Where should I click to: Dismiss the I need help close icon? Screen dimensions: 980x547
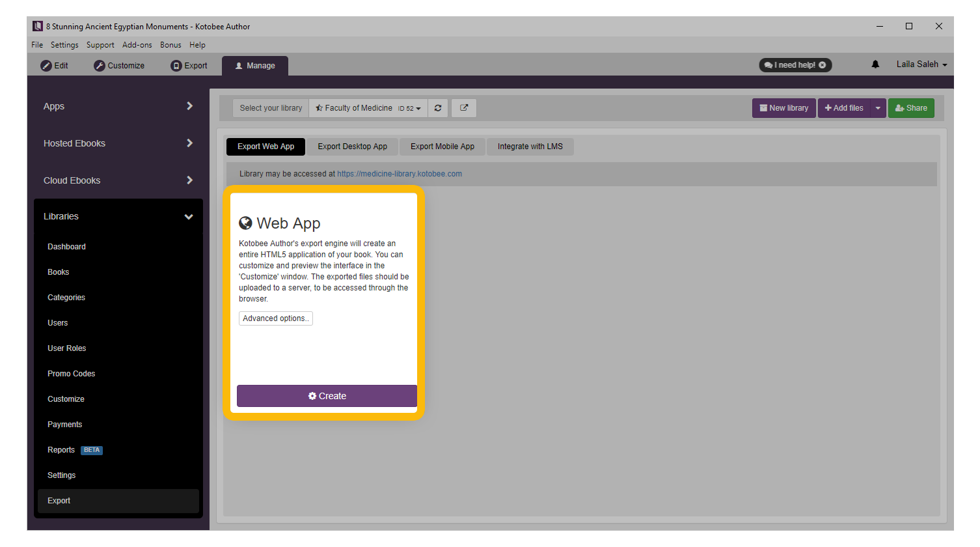pyautogui.click(x=823, y=65)
